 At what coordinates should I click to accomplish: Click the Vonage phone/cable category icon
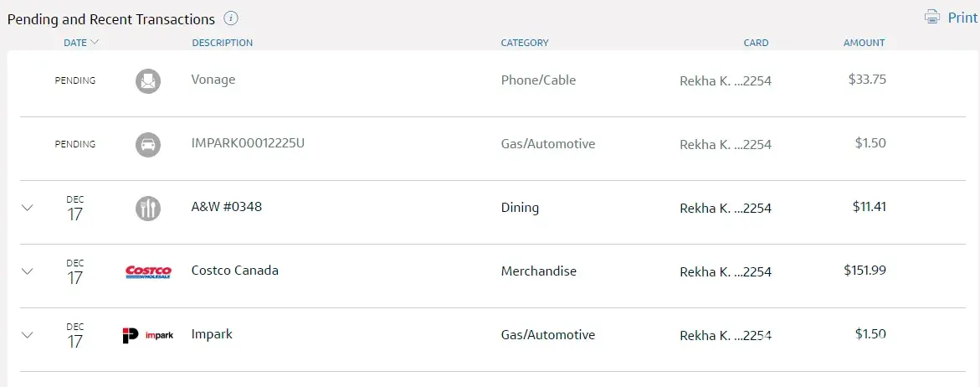(x=148, y=81)
